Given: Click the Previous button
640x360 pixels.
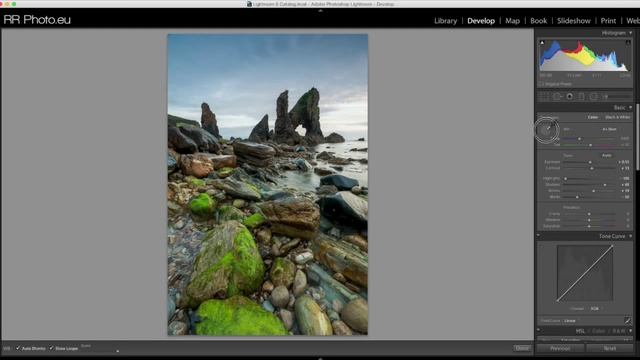Looking at the screenshot, I should point(560,348).
